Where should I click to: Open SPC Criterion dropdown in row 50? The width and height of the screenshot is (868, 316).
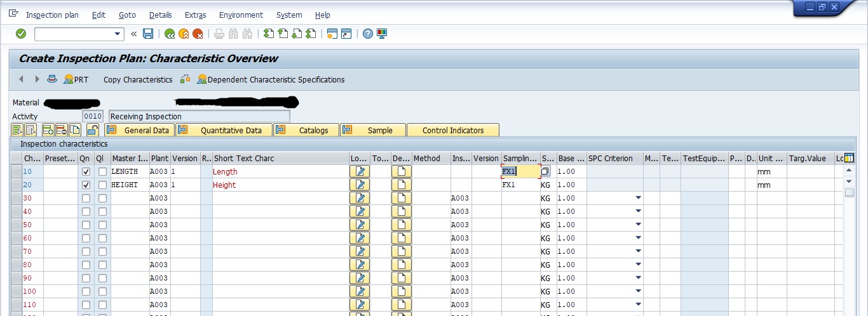pyautogui.click(x=638, y=225)
